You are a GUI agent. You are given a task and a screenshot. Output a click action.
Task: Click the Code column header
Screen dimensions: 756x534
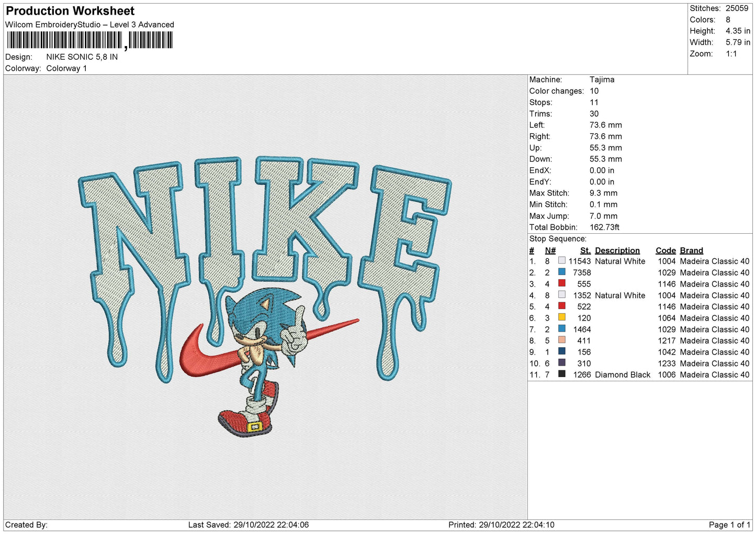665,251
